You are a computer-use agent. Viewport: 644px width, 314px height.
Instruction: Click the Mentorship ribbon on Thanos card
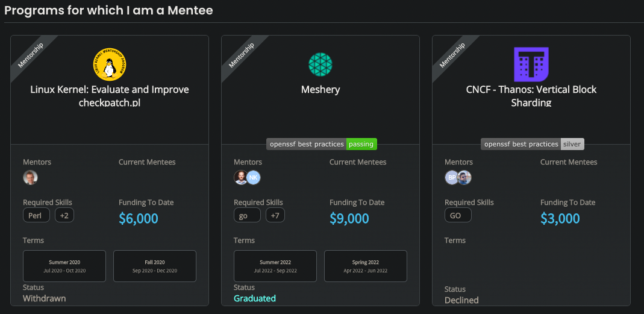point(452,55)
